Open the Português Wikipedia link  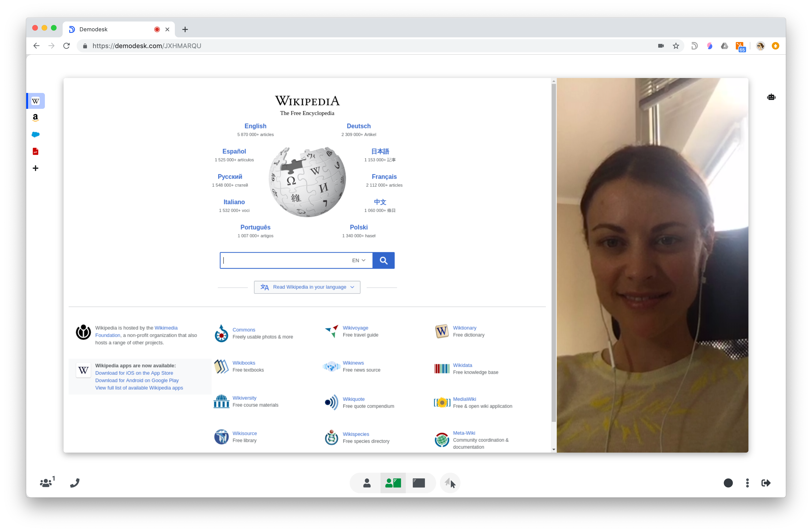[255, 227]
